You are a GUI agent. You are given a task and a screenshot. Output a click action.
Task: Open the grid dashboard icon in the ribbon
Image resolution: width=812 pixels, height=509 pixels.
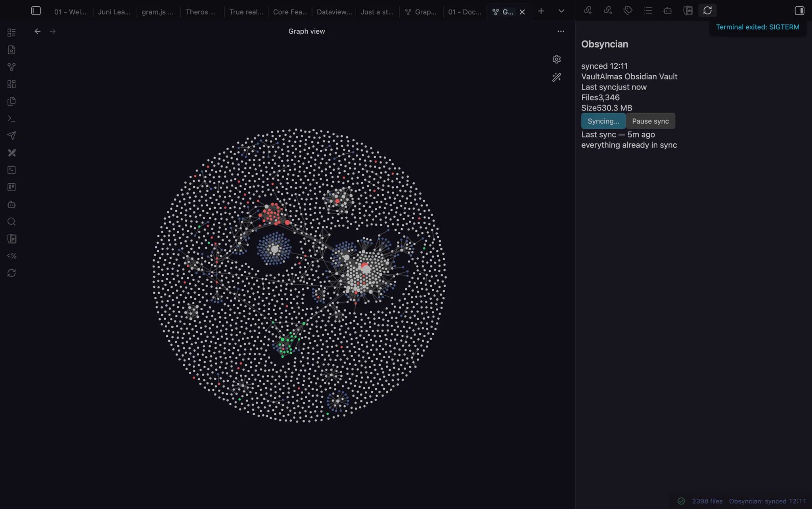[11, 84]
